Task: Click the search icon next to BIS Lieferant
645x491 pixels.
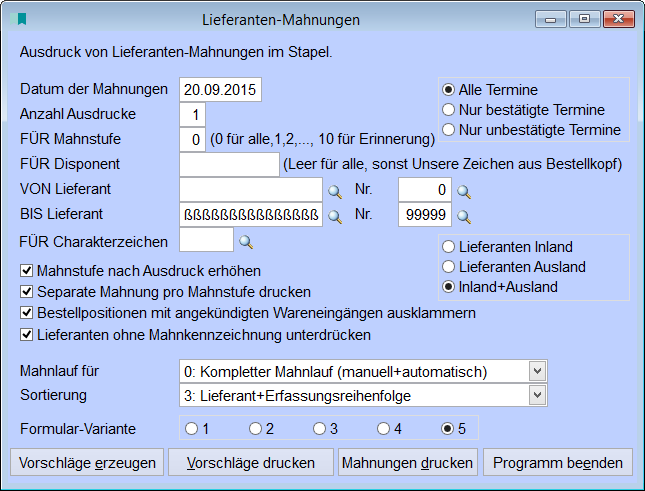Action: point(336,215)
